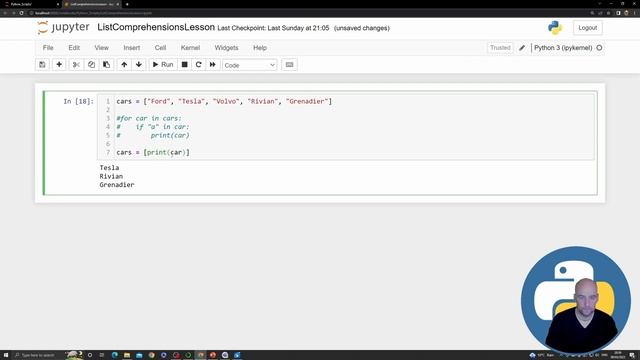Screen dimensions: 640x360
Task: Click the commented line '#for car in cars:'
Action: click(x=149, y=118)
